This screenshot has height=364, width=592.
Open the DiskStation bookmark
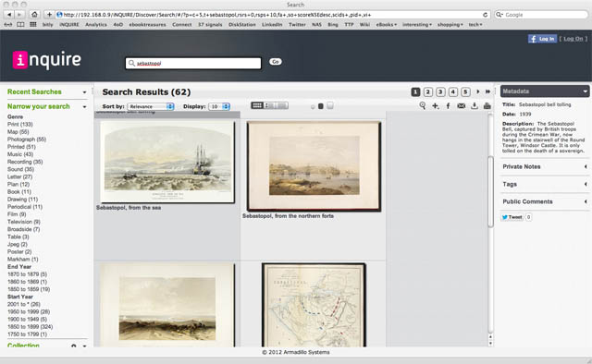(x=242, y=25)
